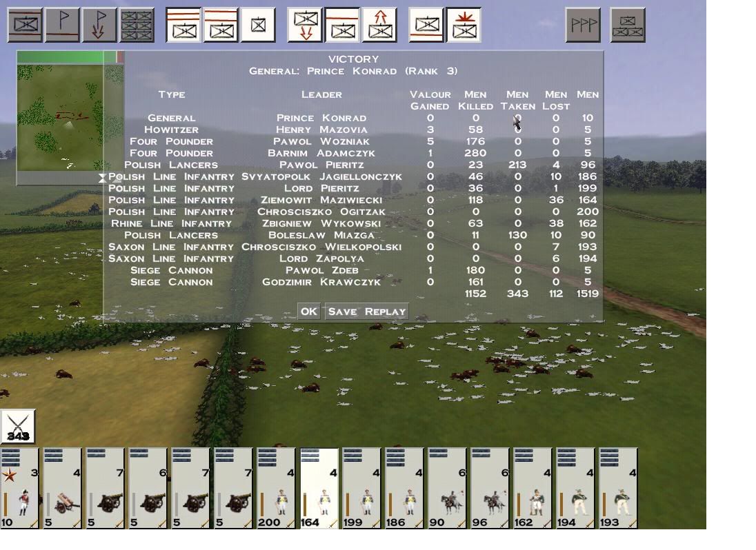Image resolution: width=756 pixels, height=550 pixels.
Task: Click leader name 'Pawol Wozniak'
Action: (x=321, y=141)
